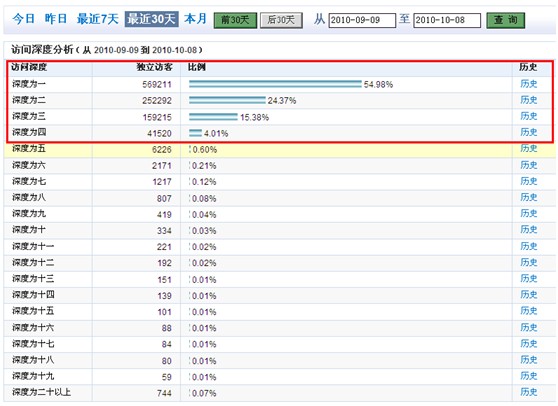Image resolution: width=558 pixels, height=406 pixels.
Task: Click the 访问深度分析 section title
Action: coord(42,49)
